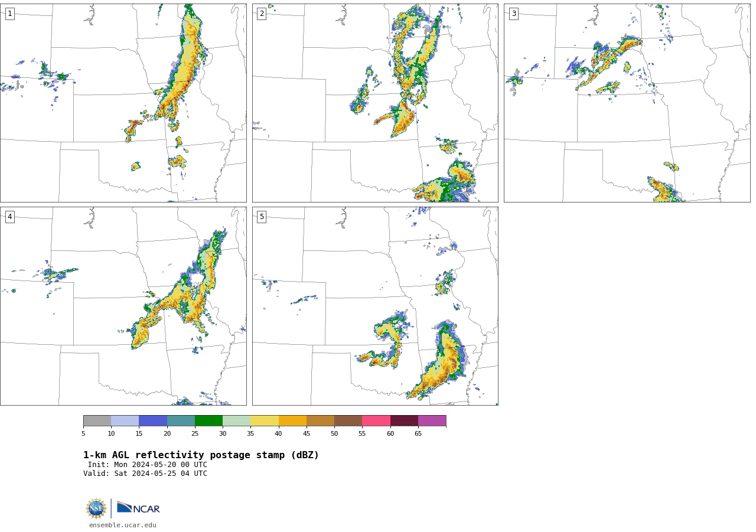Click the NCAR logo

138,508
